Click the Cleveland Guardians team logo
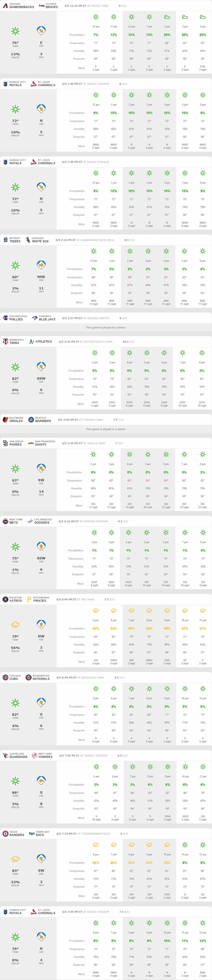 point(5,756)
